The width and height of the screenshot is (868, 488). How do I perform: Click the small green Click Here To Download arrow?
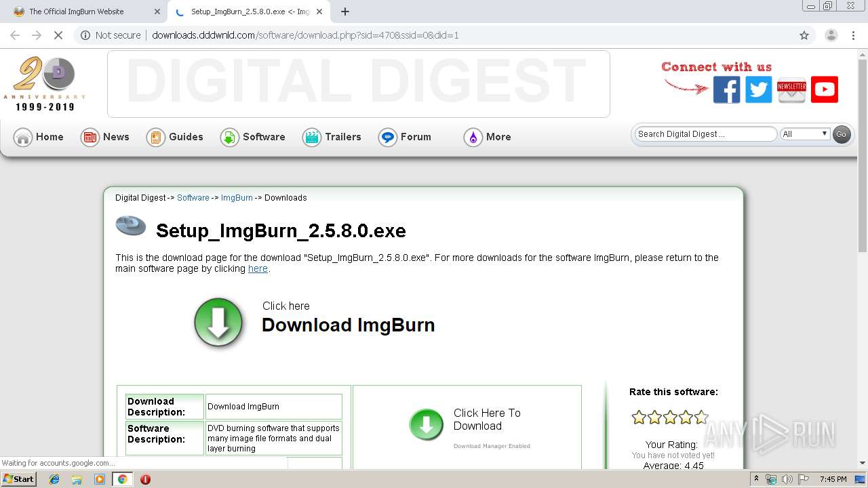click(427, 425)
